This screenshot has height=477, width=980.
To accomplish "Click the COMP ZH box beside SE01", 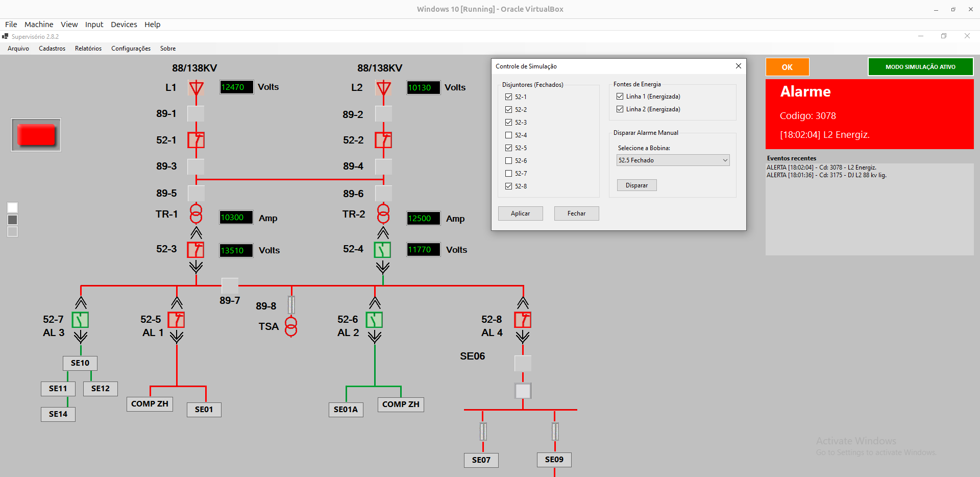I will [150, 404].
